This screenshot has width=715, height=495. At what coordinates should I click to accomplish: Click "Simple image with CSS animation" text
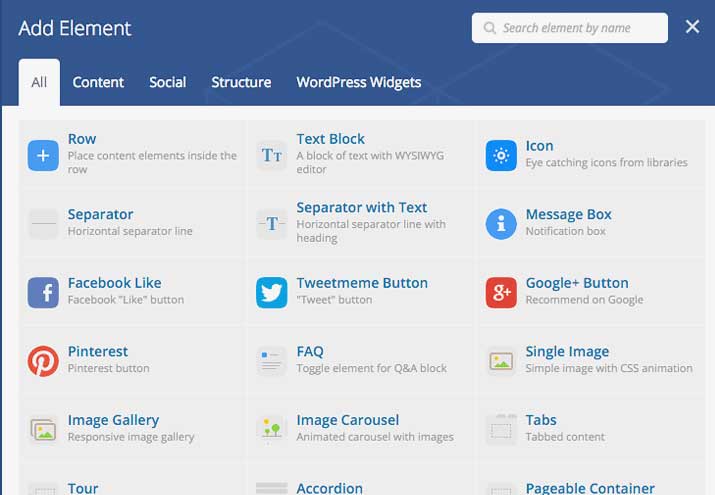pyautogui.click(x=609, y=368)
